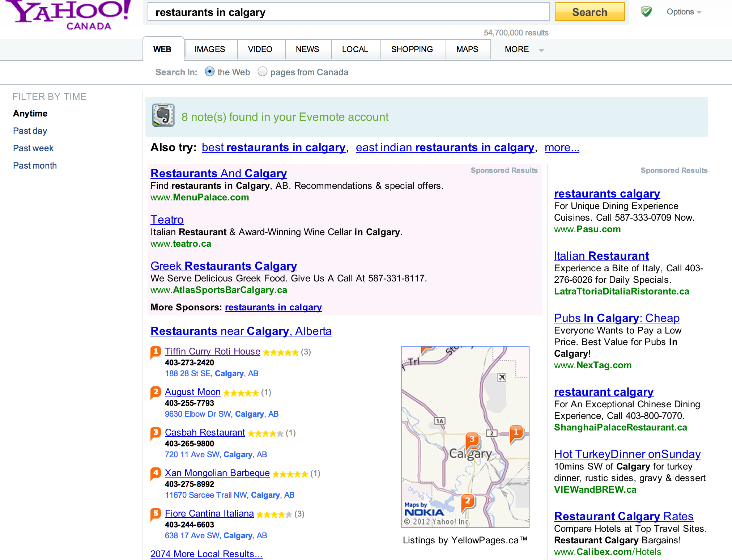732x560 pixels.
Task: Click address 11670 Sarcee Trail NW
Action: [x=230, y=495]
